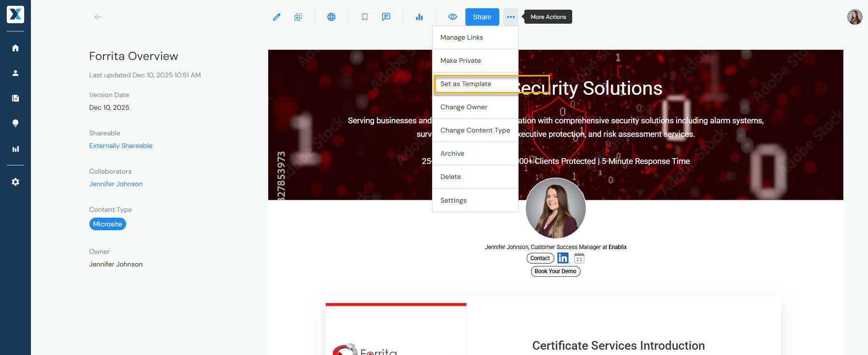Viewport: 868px width, 355px height.
Task: Click the Microsite content type badge
Action: pos(108,224)
